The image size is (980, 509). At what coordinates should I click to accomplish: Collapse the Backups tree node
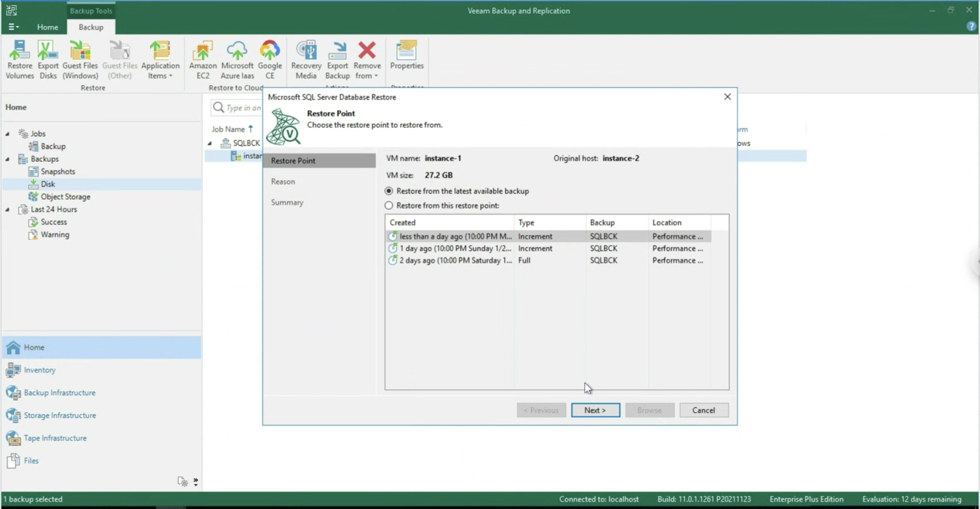7,159
